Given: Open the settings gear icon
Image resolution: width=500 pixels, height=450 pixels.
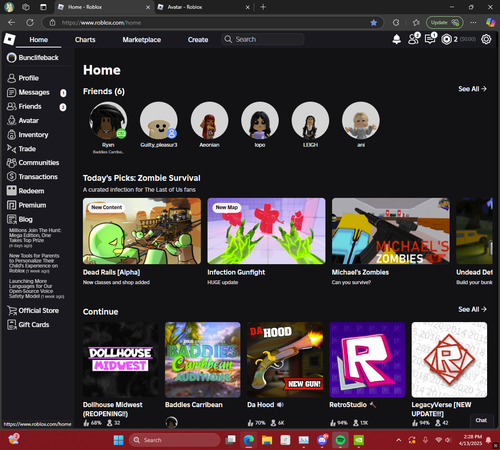Looking at the screenshot, I should click(x=486, y=39).
